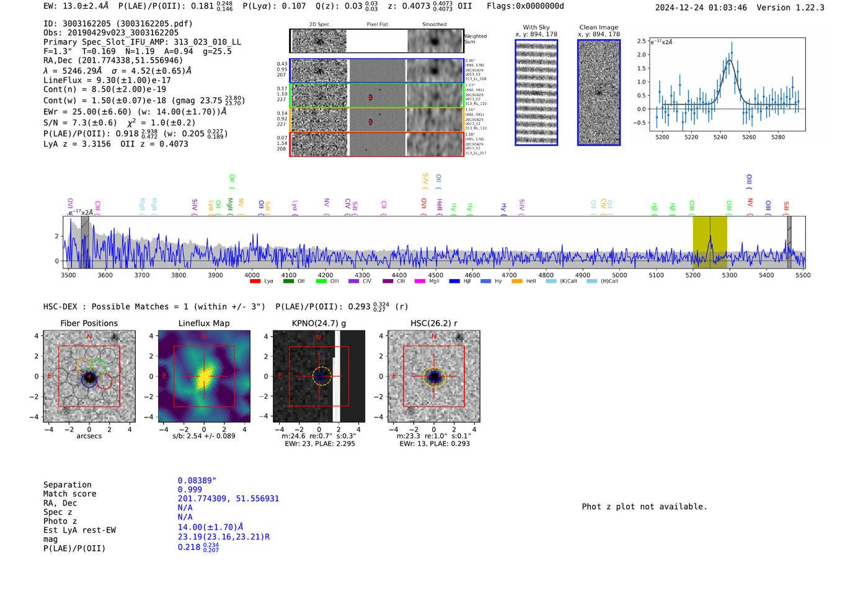Click the 'λ = 5246.29Å' line

117,71
